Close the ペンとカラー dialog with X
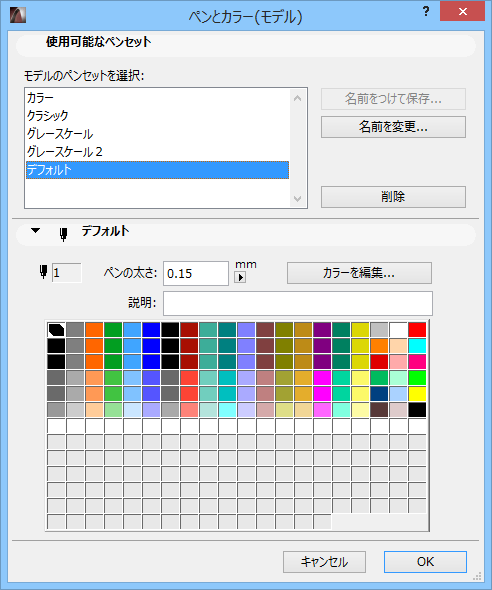The height and width of the screenshot is (590, 492). [x=463, y=12]
